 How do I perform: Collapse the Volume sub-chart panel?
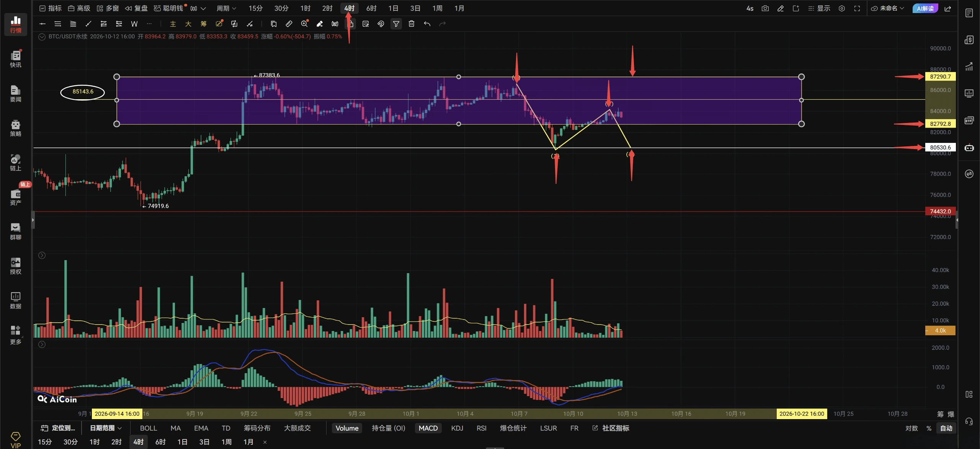(x=42, y=255)
